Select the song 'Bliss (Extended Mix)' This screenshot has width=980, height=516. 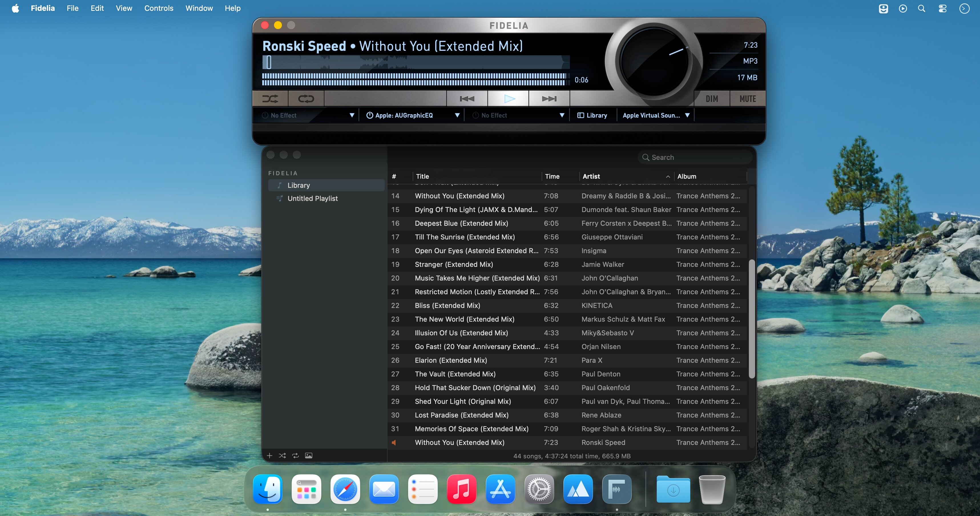pos(567,306)
